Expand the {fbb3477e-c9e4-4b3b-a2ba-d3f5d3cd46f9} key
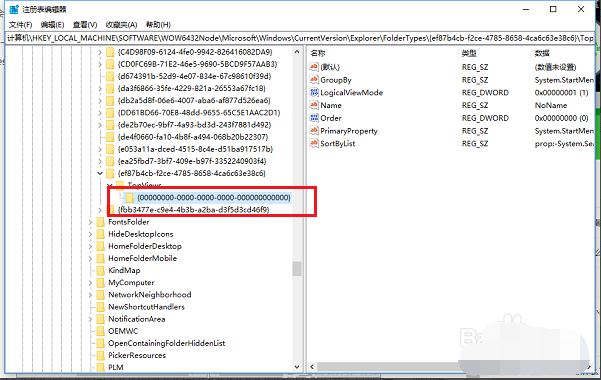The height and width of the screenshot is (380, 601). pos(100,210)
